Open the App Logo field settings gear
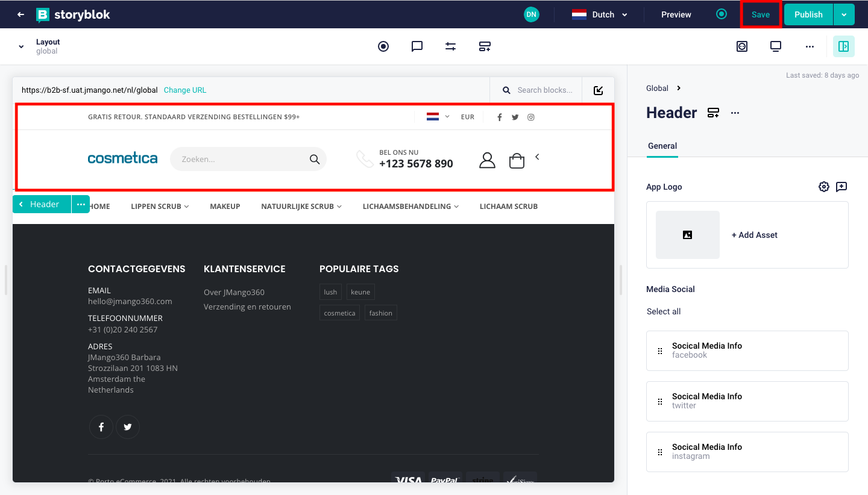Viewport: 868px width, 495px height. click(823, 187)
